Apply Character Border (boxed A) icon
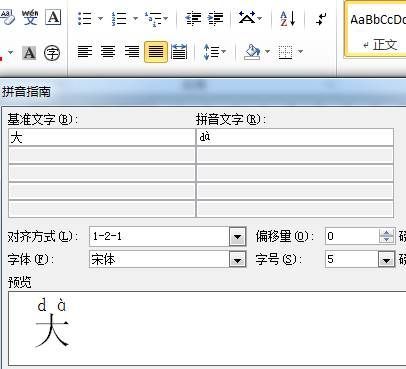Screen dimensions: 406x369 [53, 17]
